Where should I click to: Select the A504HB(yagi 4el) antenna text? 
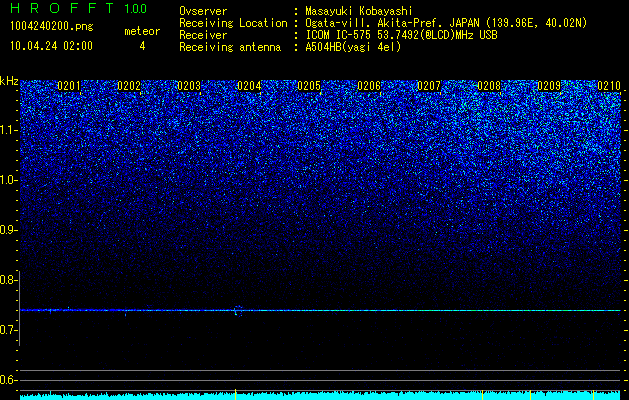[353, 47]
